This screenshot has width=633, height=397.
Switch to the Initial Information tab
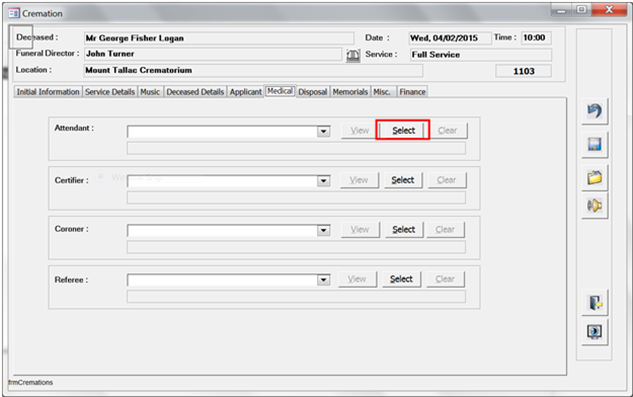point(48,92)
